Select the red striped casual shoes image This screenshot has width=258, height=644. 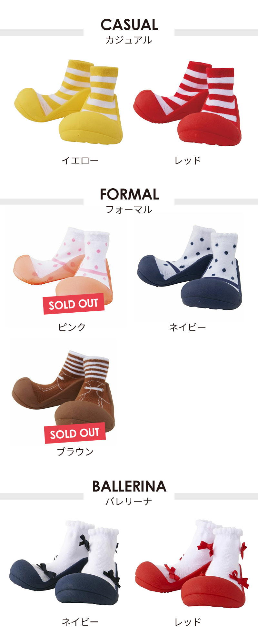(x=187, y=103)
